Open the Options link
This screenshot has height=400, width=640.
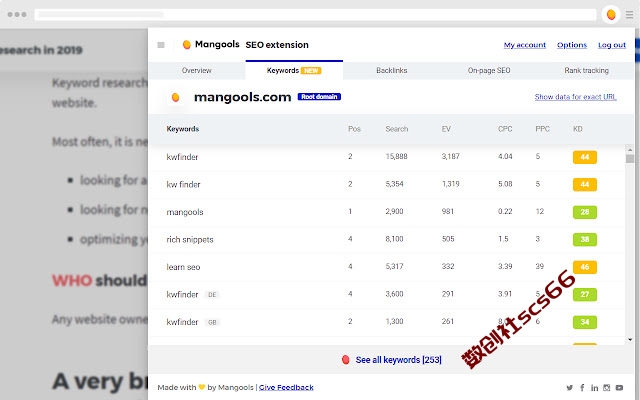pyautogui.click(x=572, y=45)
